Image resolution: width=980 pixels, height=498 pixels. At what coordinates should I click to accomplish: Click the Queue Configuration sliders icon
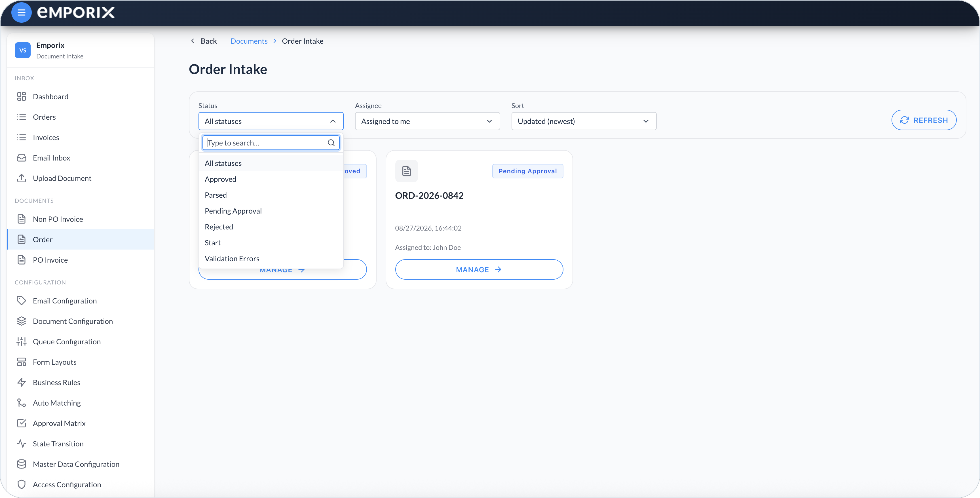pyautogui.click(x=22, y=342)
